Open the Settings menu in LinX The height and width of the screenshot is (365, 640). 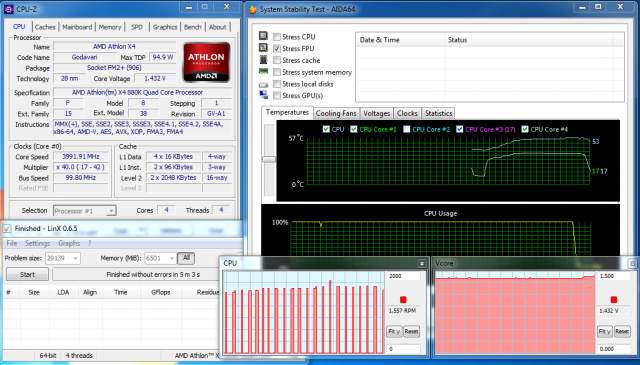point(38,243)
